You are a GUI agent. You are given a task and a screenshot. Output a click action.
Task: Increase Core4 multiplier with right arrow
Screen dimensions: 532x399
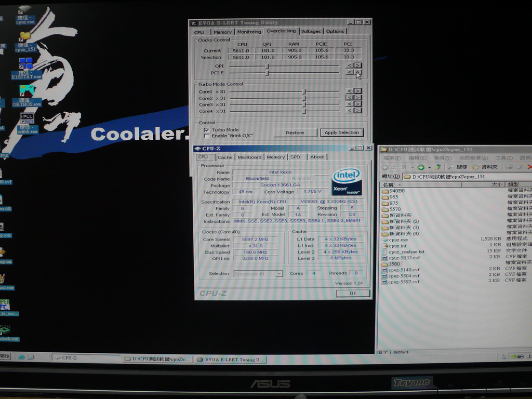pyautogui.click(x=358, y=111)
